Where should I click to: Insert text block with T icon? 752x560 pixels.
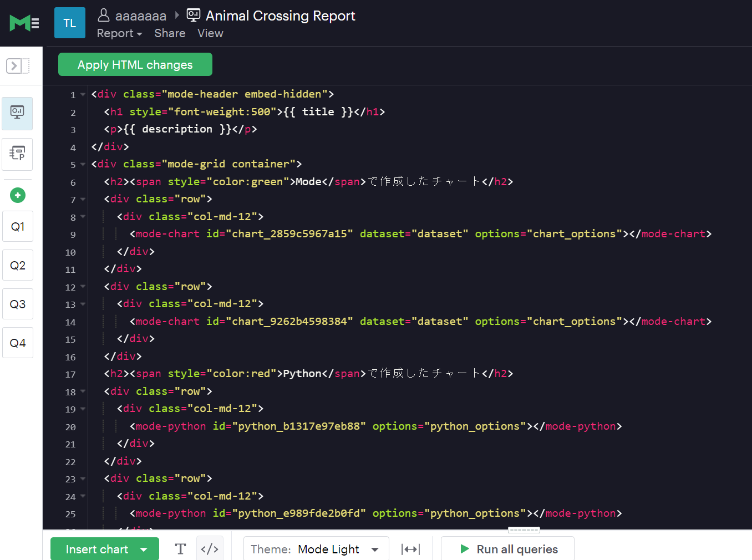(180, 549)
